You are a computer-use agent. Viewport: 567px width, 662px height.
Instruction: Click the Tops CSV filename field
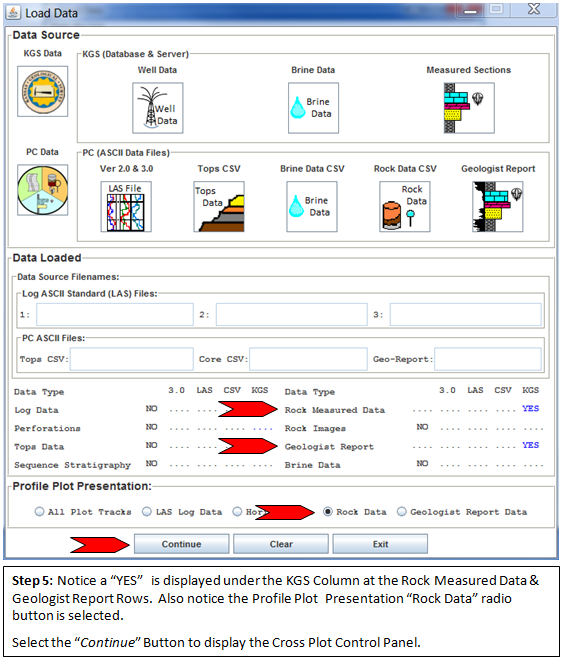133,361
